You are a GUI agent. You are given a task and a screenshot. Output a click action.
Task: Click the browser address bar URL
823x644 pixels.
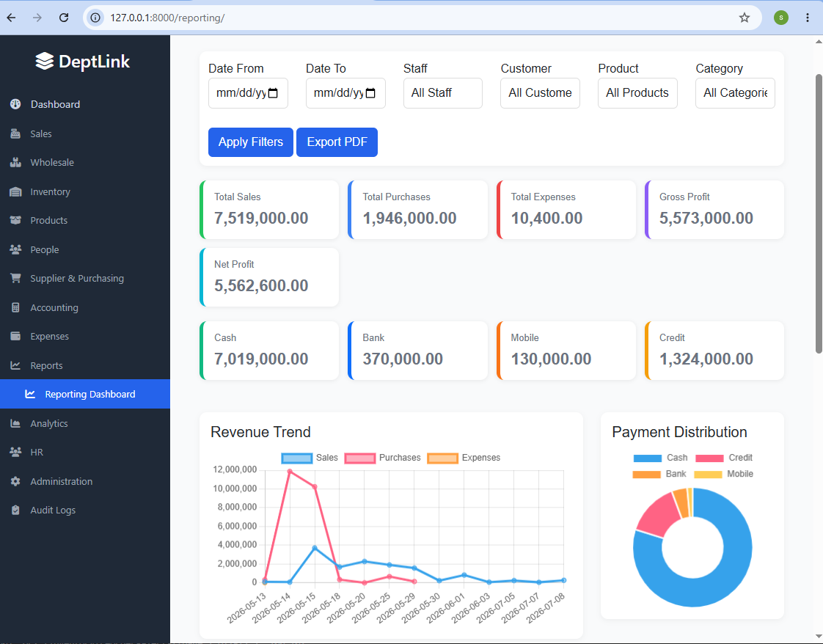tap(167, 18)
